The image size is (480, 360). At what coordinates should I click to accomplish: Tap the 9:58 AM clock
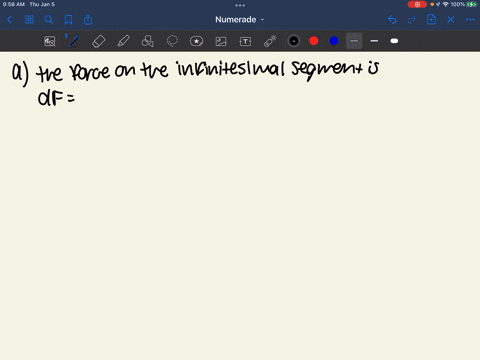14,4
